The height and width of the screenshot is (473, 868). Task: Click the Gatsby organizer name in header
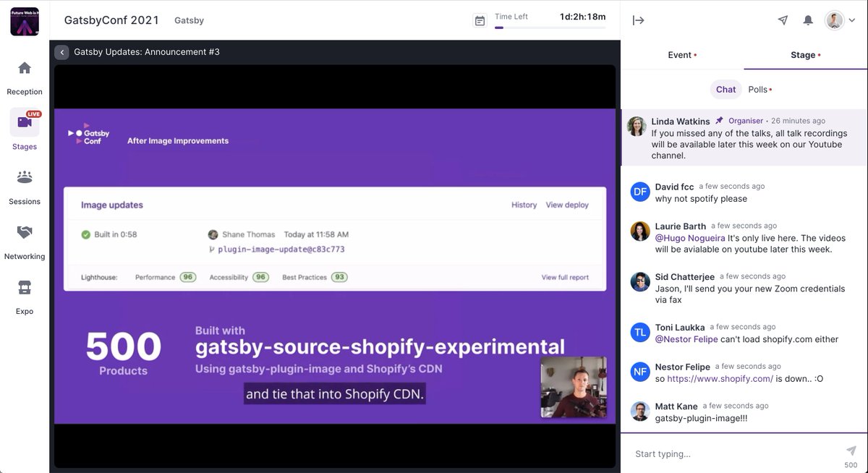click(x=189, y=21)
